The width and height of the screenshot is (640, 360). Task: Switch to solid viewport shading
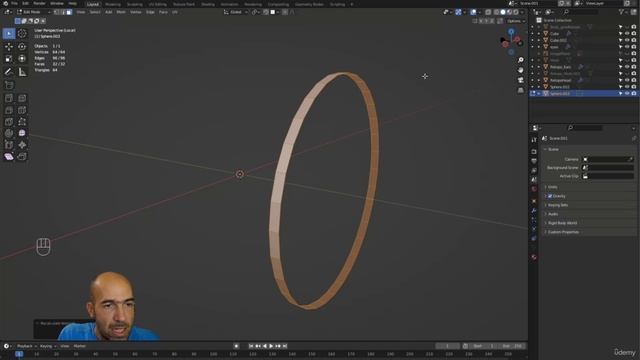click(503, 12)
